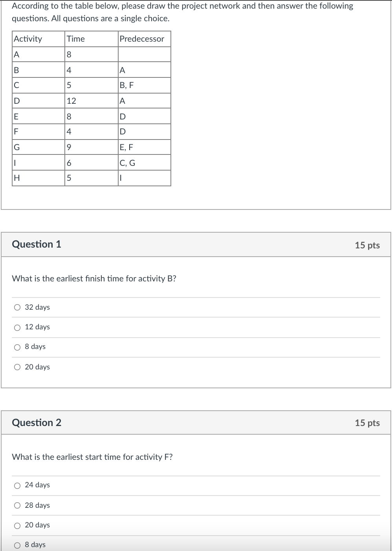392x551 pixels.
Task: Select the 32 days option in Question 1
Action: point(17,308)
